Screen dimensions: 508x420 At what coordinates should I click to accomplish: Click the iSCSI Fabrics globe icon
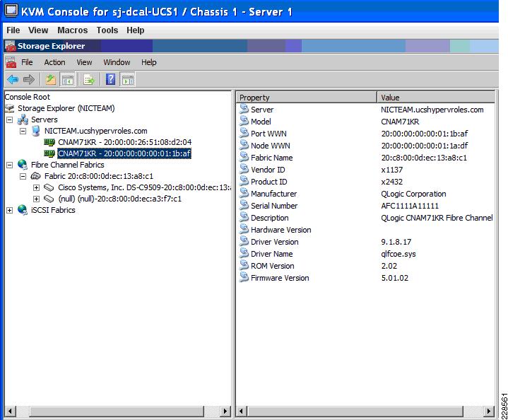pyautogui.click(x=23, y=210)
